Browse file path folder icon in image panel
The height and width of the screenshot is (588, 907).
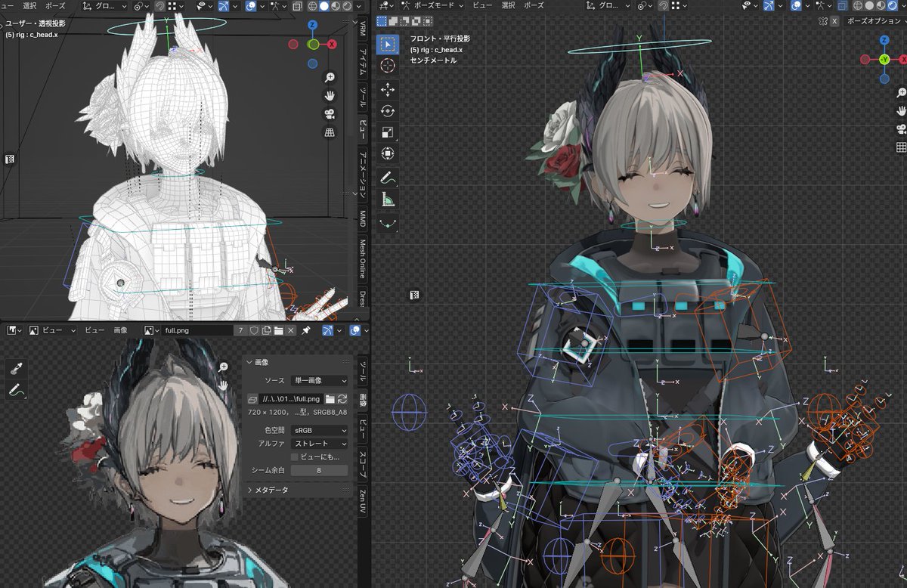tap(330, 398)
